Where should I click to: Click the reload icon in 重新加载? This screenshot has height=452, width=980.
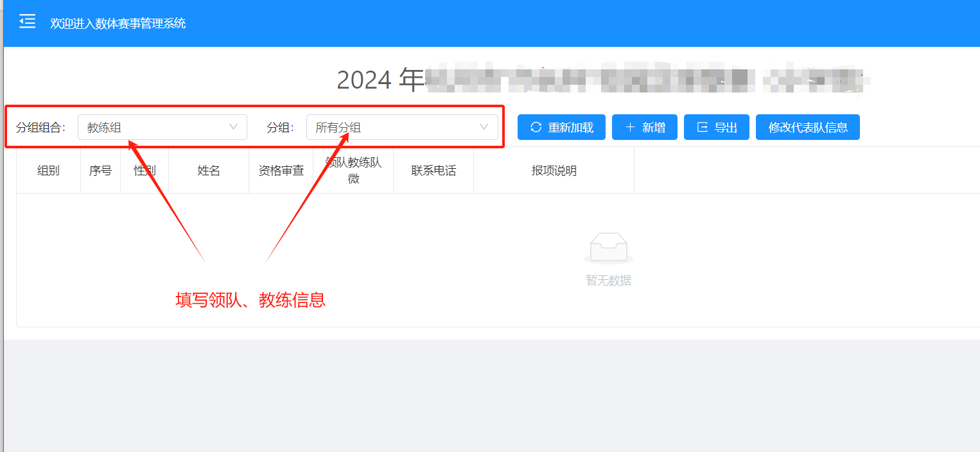click(536, 127)
